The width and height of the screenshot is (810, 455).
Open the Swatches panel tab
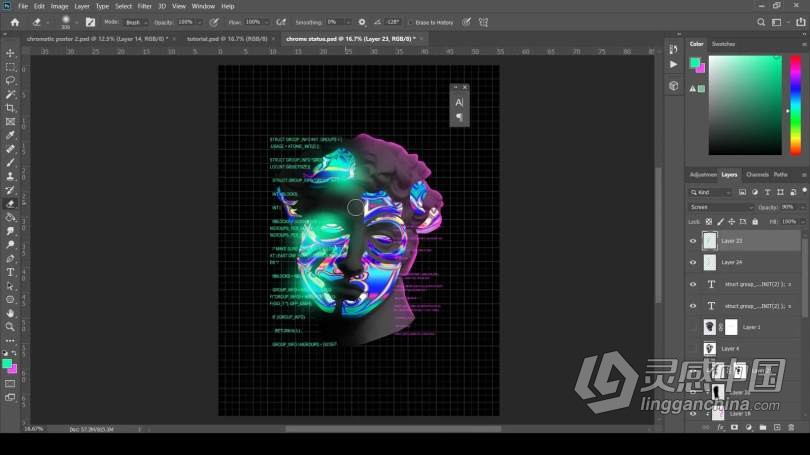tap(723, 44)
